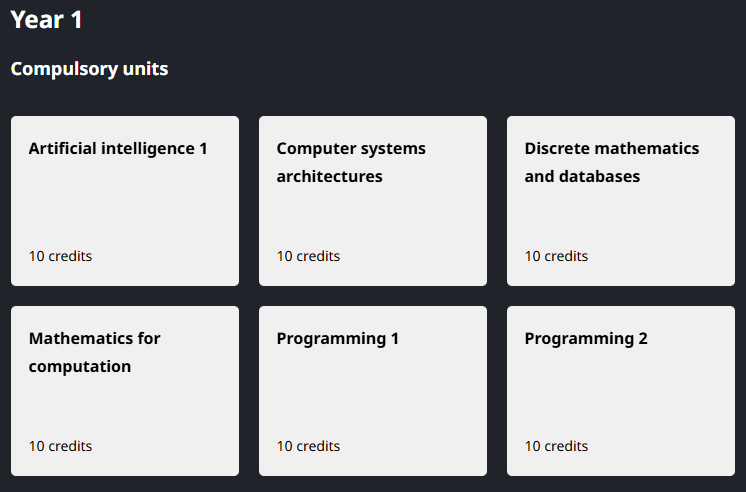This screenshot has height=492, width=746.
Task: Open the Artificial intelligence 1 unit card
Action: (124, 201)
